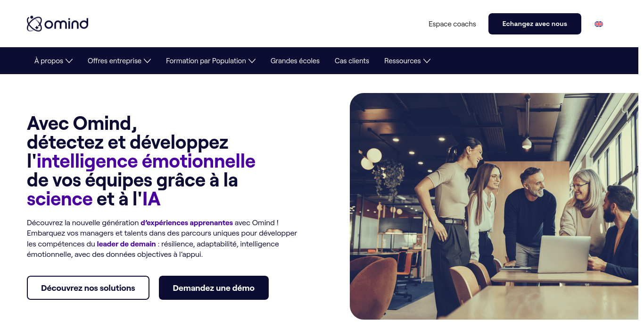This screenshot has width=644, height=322.
Task: Click Découvrez nos solutions button
Action: click(88, 288)
